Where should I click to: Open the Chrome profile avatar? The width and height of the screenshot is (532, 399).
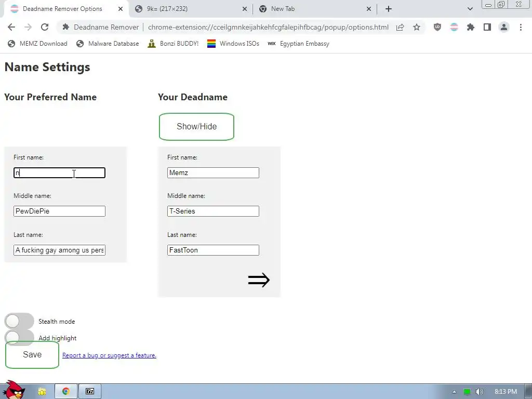(504, 27)
